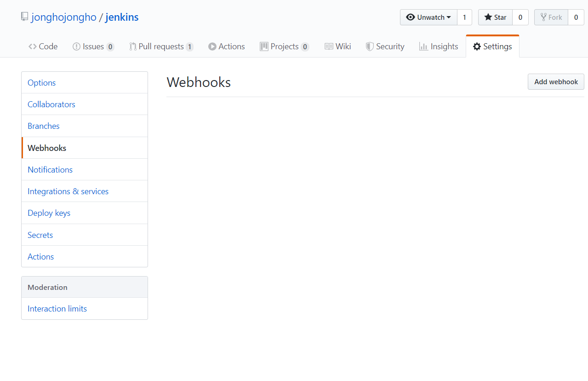Open Branches in the settings sidebar
This screenshot has height=381, width=588.
point(85,126)
